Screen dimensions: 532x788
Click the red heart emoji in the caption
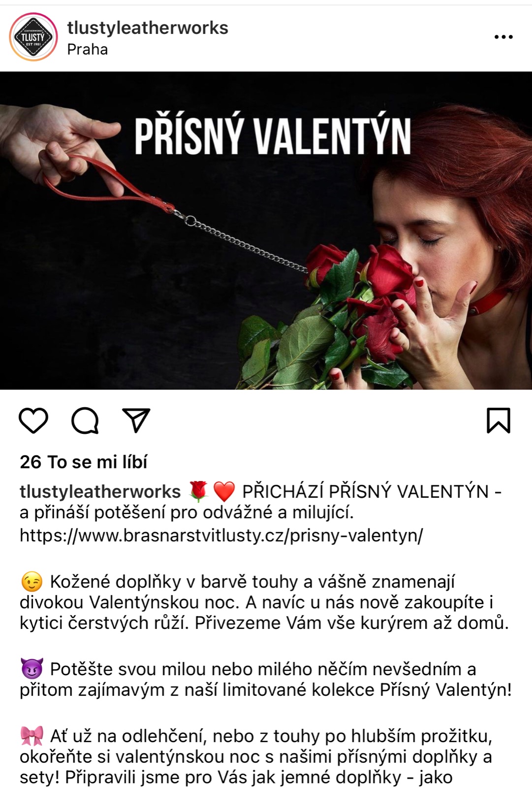(224, 492)
